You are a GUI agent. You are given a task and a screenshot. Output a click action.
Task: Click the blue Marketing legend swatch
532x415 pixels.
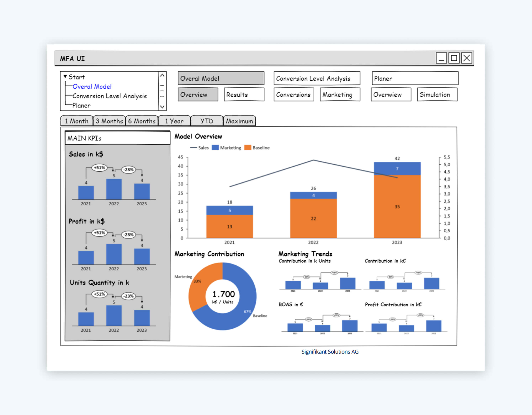[x=215, y=148]
